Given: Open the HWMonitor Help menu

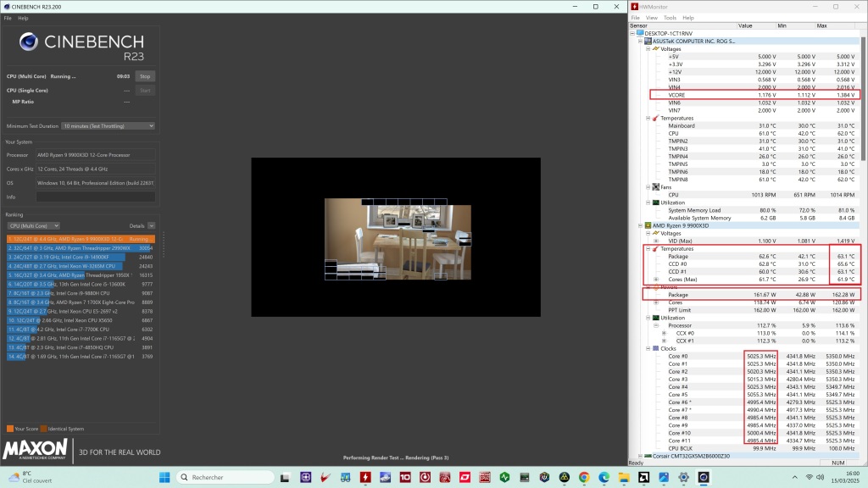Looking at the screenshot, I should [688, 18].
